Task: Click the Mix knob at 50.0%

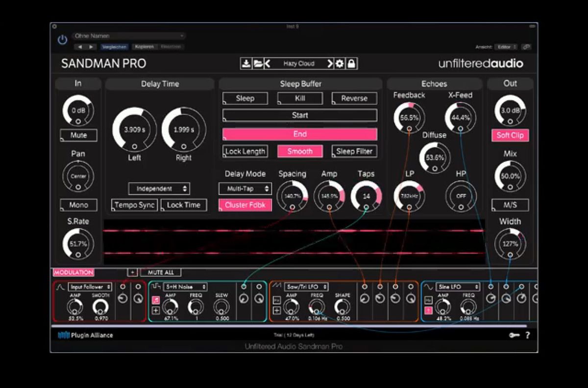Action: (510, 176)
